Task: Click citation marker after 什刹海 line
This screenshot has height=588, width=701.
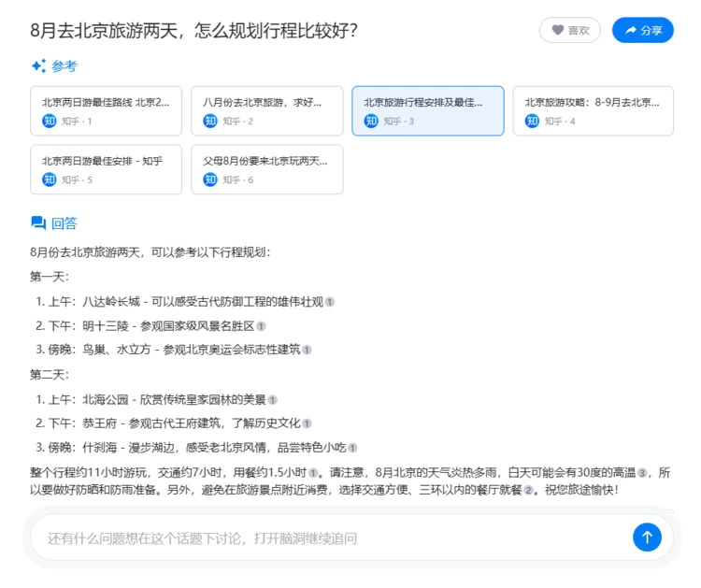Action: [x=352, y=448]
